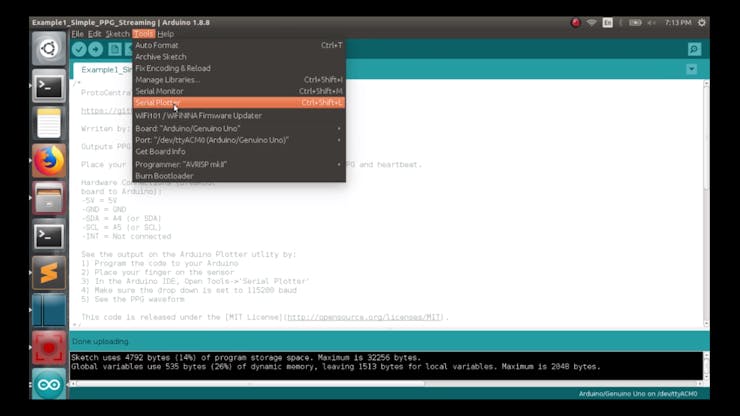
Task: Click '-SDA = A4 (or SDA)' code line
Action: click(121, 219)
